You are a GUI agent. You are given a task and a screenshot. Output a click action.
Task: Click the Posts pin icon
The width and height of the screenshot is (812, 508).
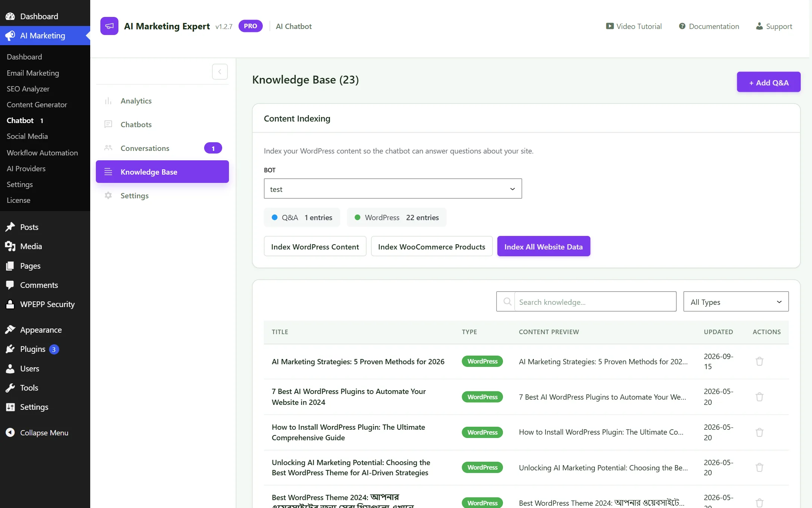pyautogui.click(x=10, y=227)
